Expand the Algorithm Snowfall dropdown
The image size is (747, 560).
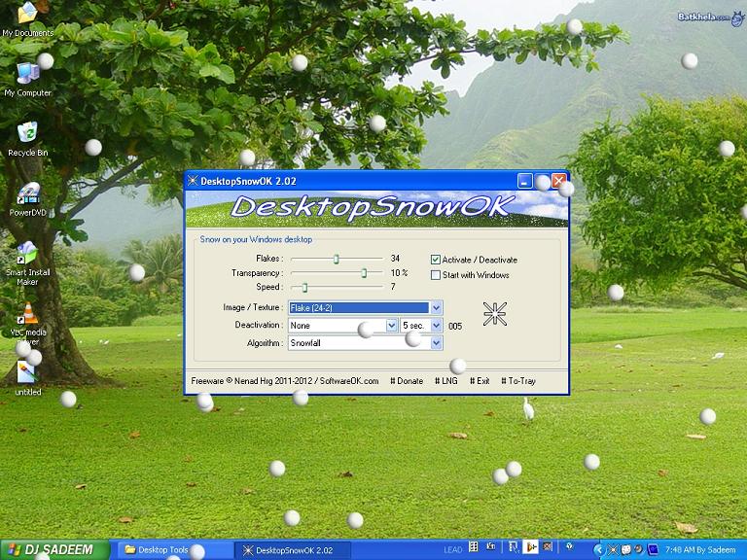437,343
